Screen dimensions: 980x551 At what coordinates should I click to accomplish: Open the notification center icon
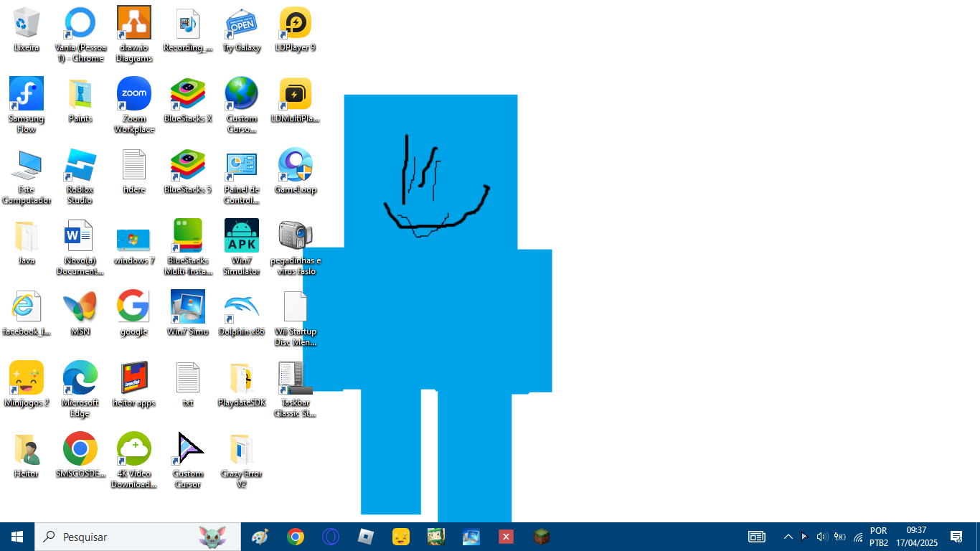click(956, 537)
